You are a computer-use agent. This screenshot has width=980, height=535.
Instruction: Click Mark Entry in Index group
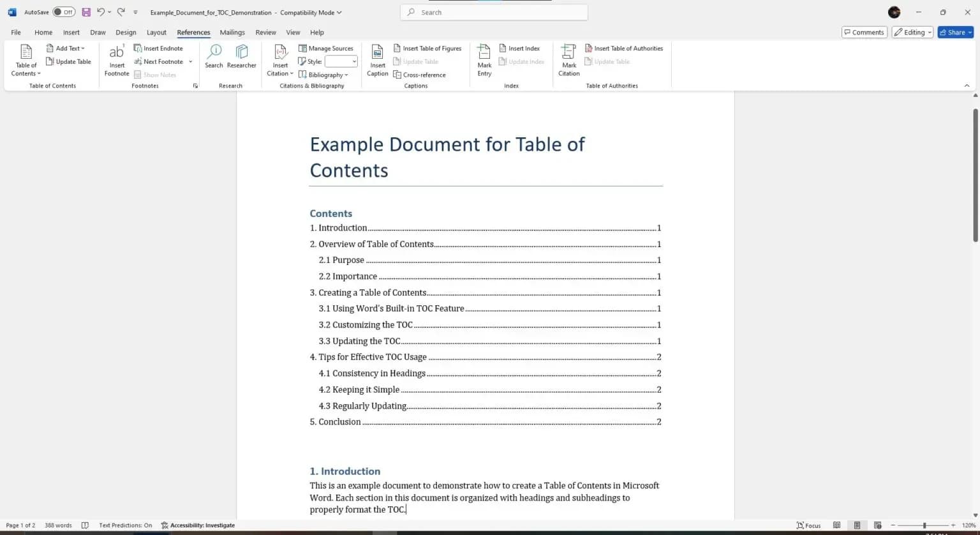click(484, 61)
